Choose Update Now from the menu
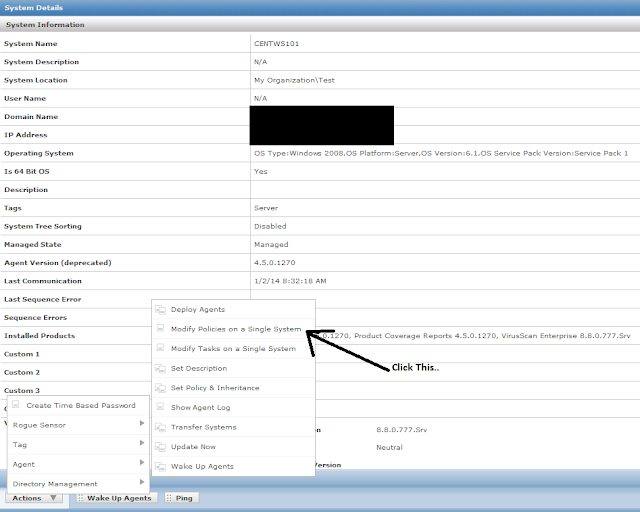 point(233,447)
